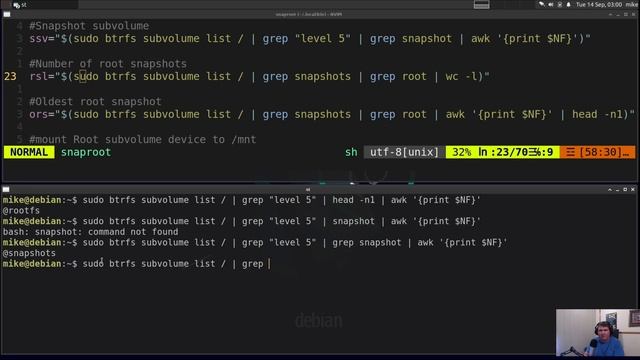Open the volume control in the system tray

coord(551,5)
